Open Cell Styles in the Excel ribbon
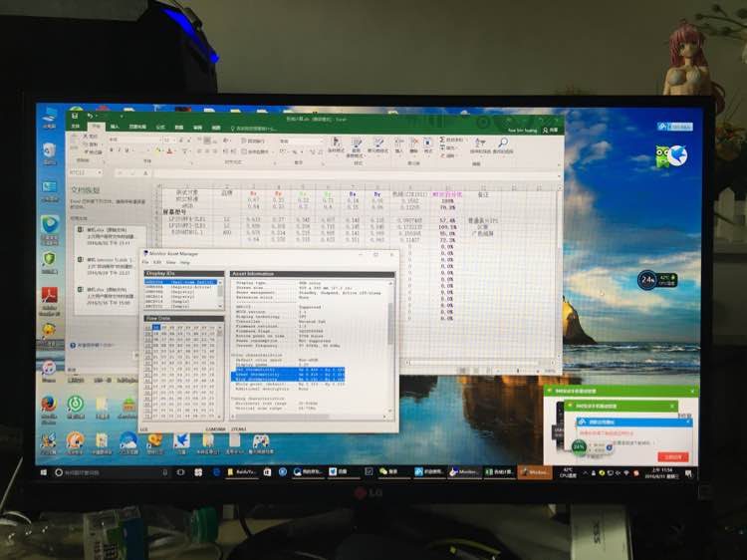 pos(378,145)
